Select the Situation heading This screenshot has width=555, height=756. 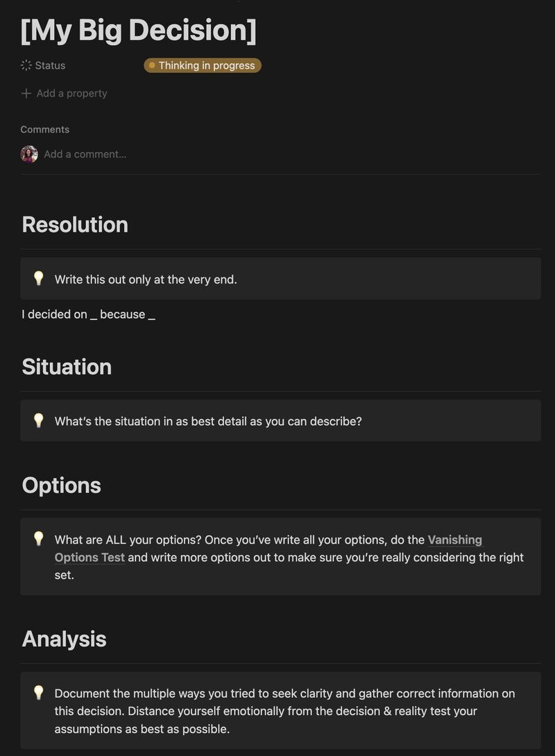tap(67, 366)
